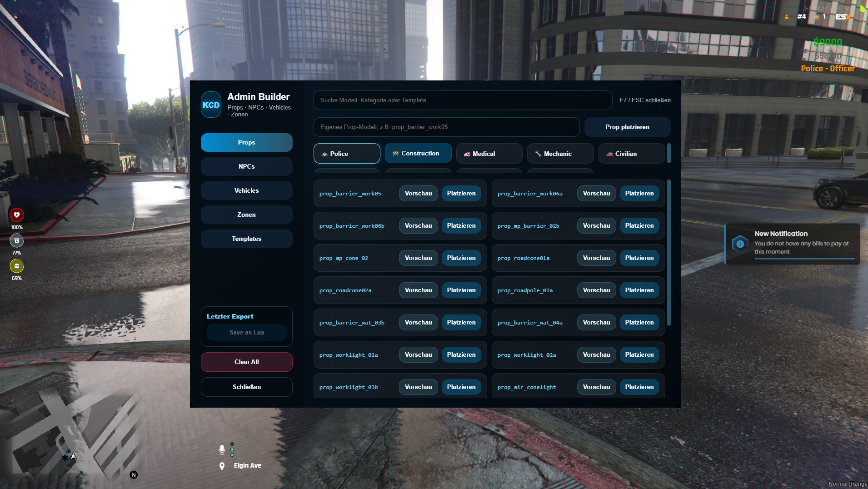Place prop_barrier_work06a with Platzieren
Image resolution: width=868 pixels, height=489 pixels.
639,194
